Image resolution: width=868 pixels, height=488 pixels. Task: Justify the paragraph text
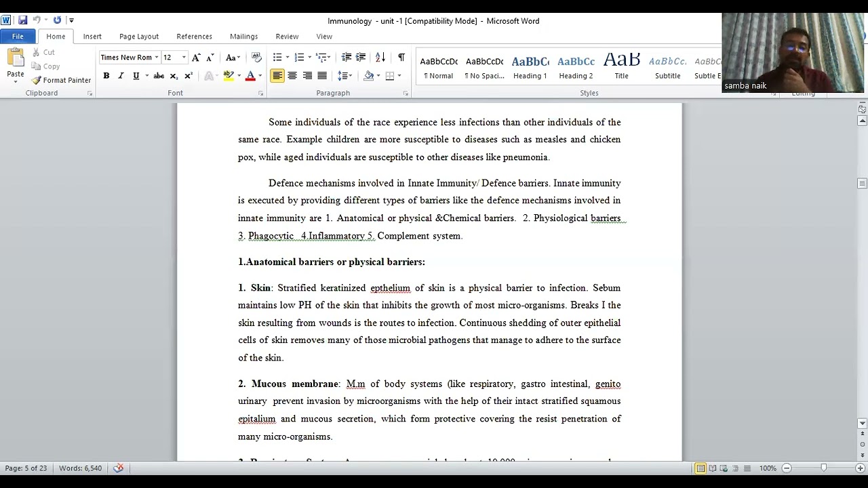tap(322, 76)
